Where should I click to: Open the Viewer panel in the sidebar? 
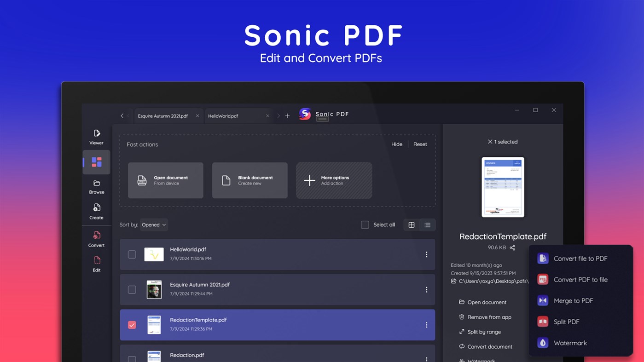pos(96,137)
